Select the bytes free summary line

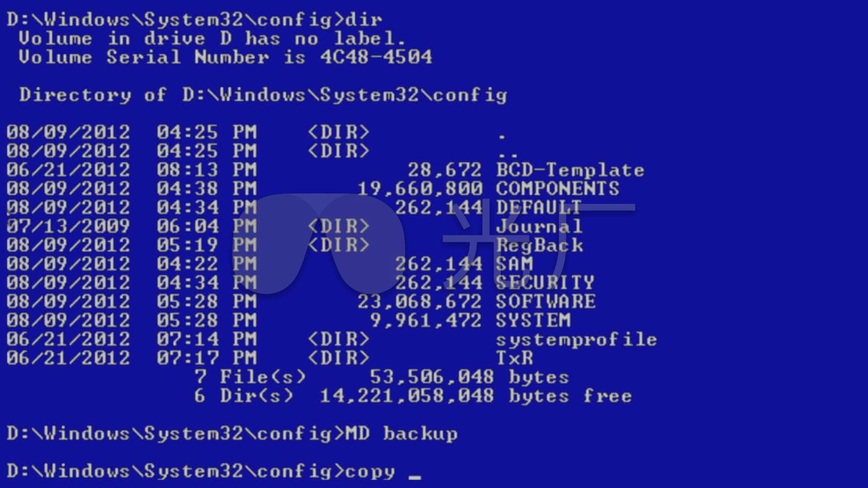pyautogui.click(x=375, y=395)
